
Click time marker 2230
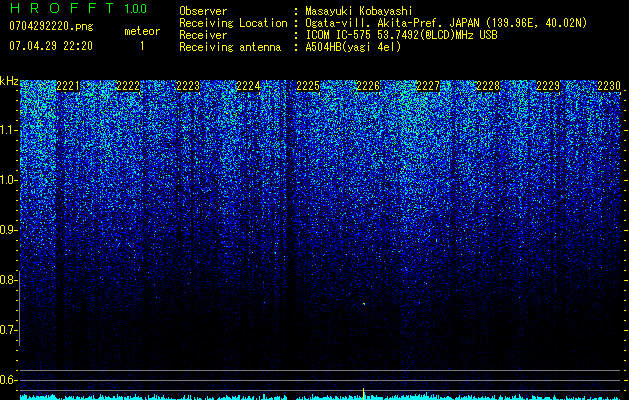[609, 86]
